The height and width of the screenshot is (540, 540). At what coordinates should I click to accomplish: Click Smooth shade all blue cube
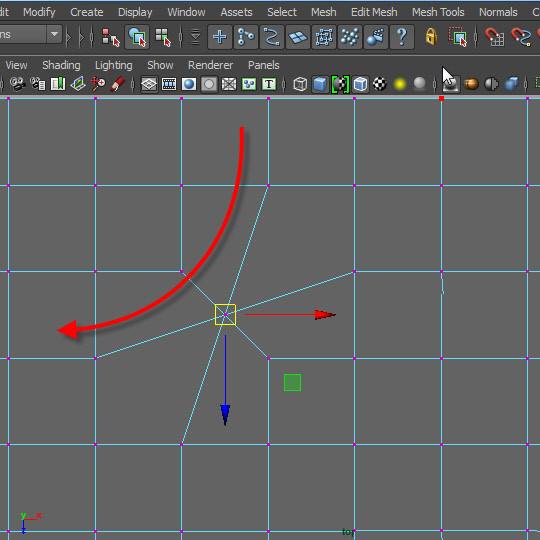320,84
